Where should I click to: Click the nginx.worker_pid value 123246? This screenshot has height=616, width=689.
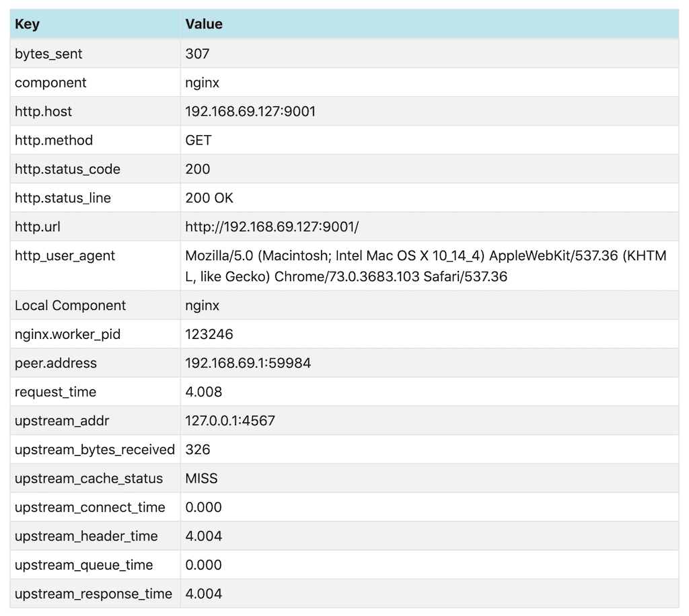(209, 334)
